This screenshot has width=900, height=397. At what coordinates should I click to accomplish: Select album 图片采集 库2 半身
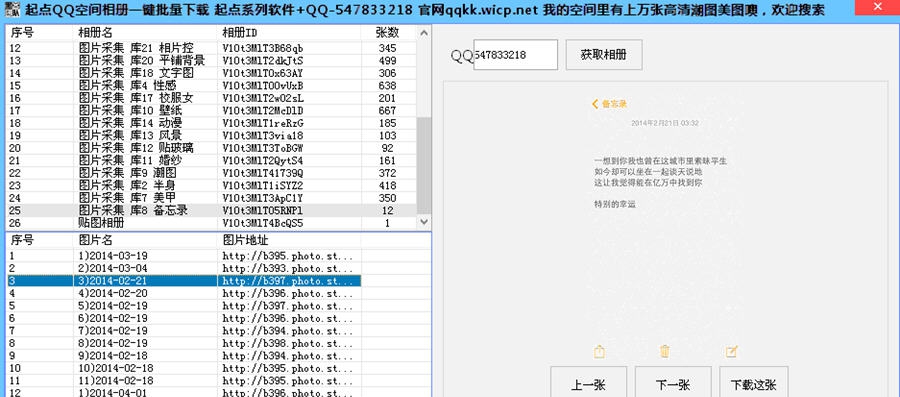click(127, 185)
